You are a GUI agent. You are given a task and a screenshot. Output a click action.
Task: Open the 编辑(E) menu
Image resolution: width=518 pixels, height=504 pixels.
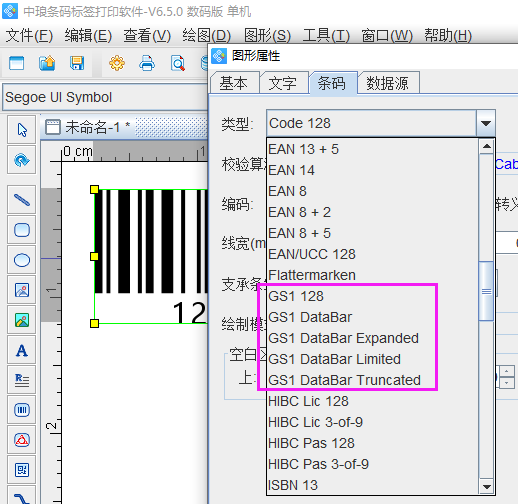point(88,35)
